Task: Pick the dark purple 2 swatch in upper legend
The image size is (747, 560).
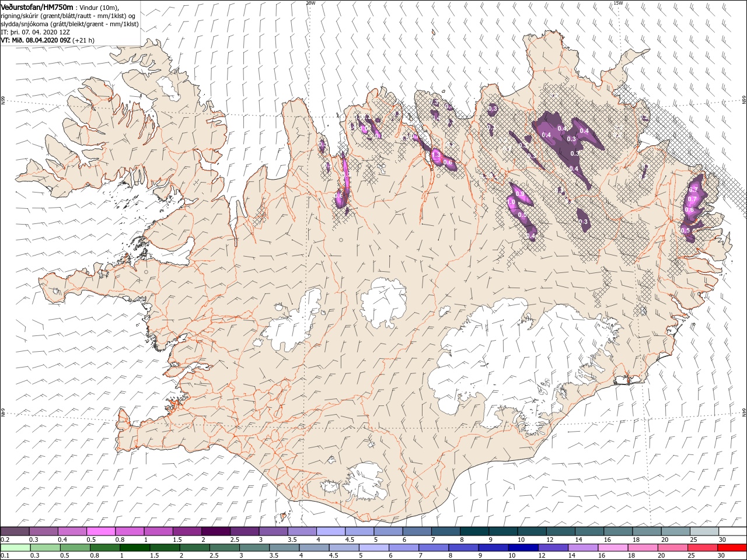Action: pos(215,531)
